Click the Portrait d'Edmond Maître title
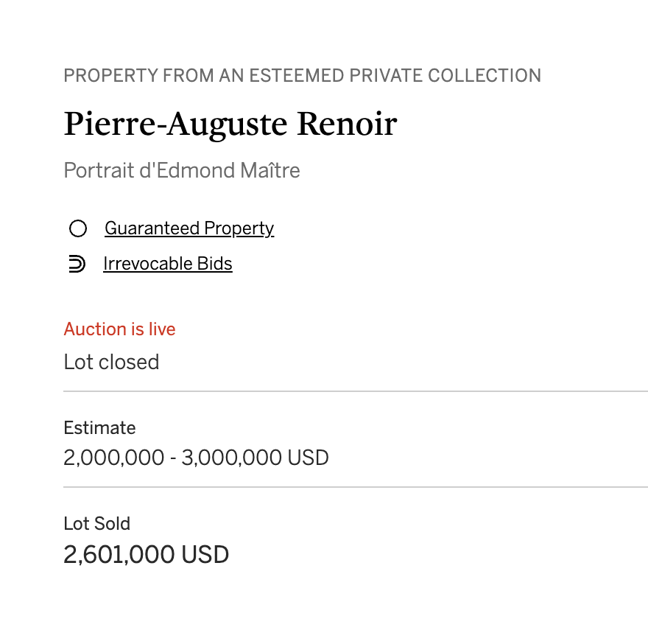The image size is (648, 644). [182, 170]
